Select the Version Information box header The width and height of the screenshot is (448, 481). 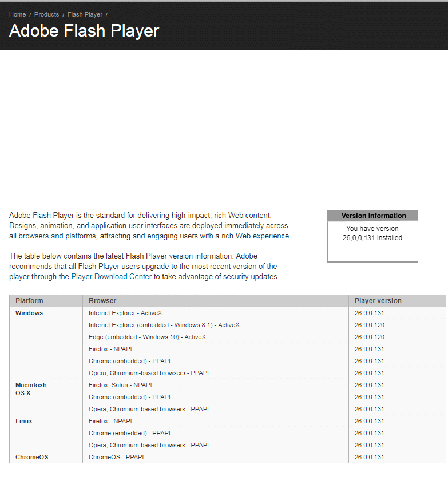pyautogui.click(x=373, y=216)
